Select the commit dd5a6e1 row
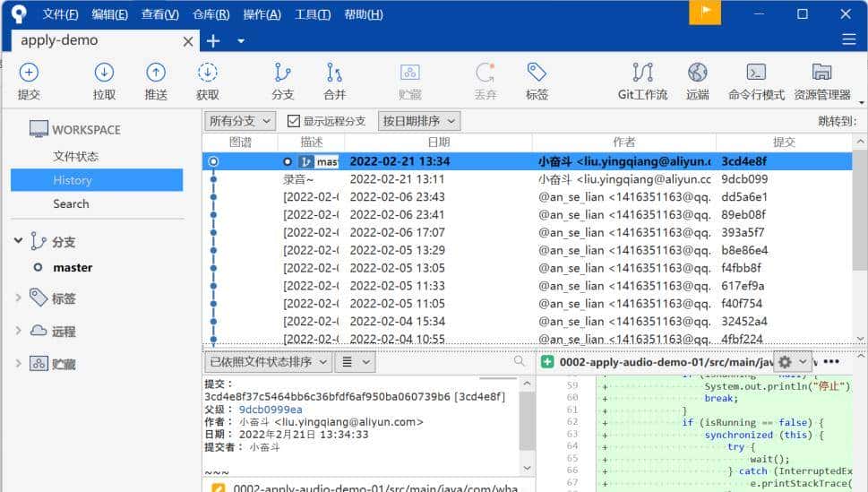The height and width of the screenshot is (492, 868). (x=527, y=196)
